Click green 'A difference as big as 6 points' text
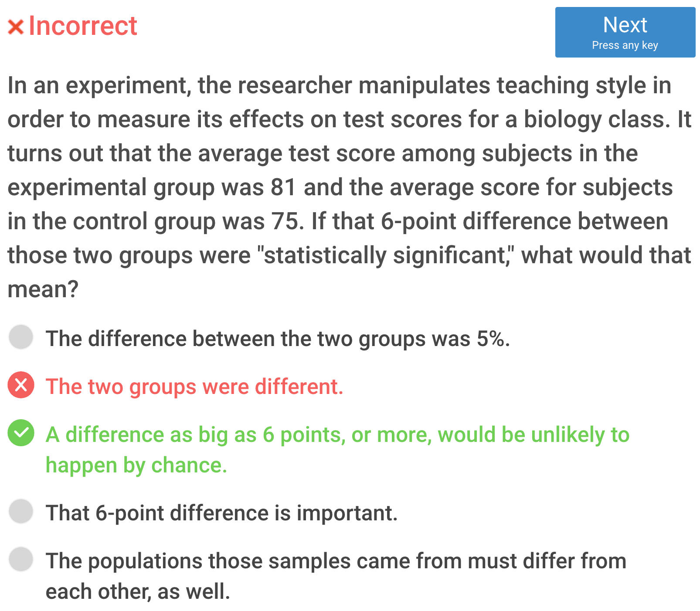Screen dimensions: 700x611 pos(337,435)
